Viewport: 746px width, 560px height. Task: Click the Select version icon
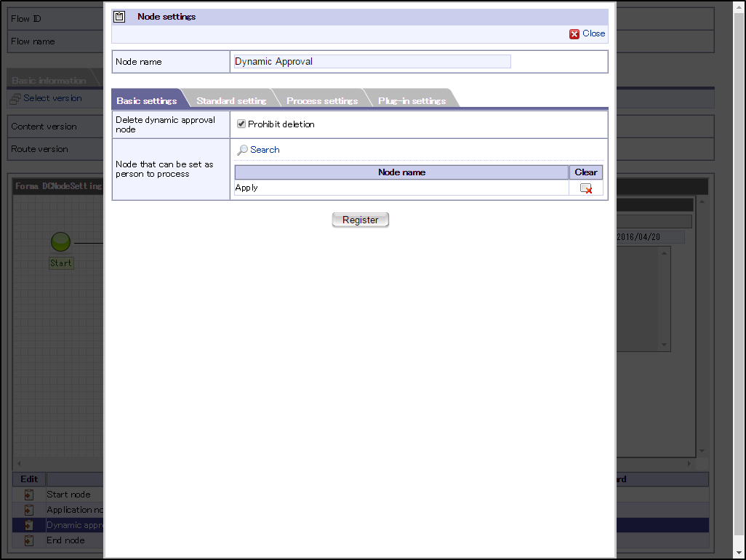coord(15,98)
